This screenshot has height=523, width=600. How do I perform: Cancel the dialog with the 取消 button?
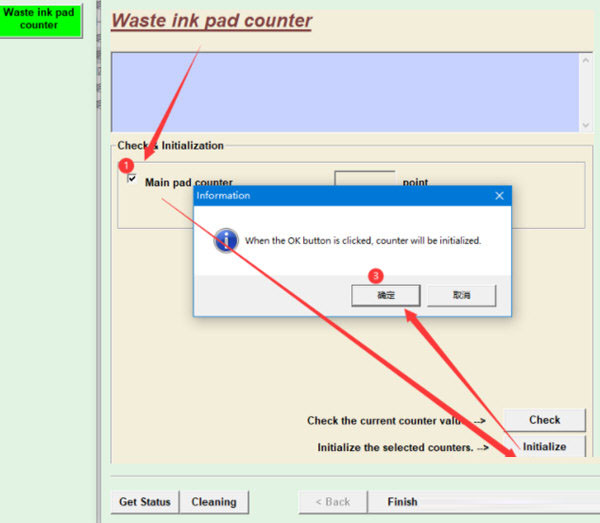click(461, 295)
